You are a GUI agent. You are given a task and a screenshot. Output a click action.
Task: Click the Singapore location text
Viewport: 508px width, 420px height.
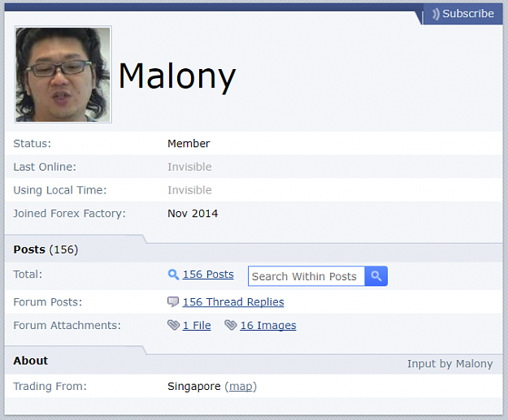coord(193,387)
